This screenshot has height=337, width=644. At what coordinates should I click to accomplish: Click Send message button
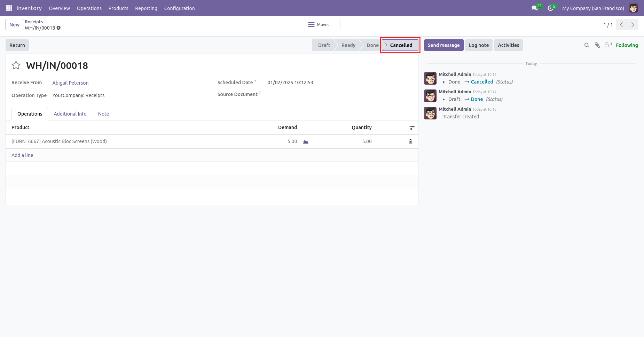coord(443,45)
